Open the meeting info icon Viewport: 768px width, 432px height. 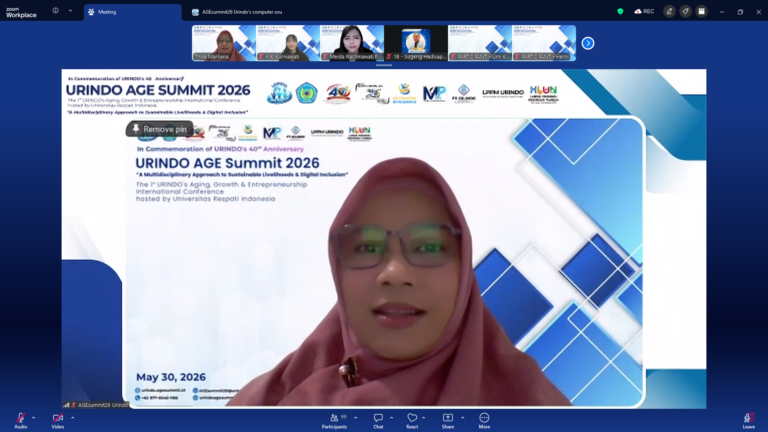[55, 11]
